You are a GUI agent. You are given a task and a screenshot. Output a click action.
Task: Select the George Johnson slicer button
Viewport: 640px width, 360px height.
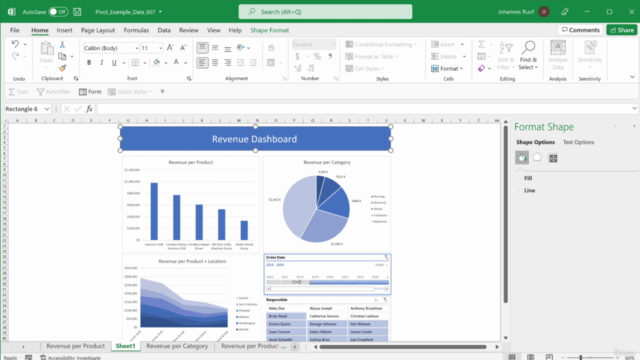(327, 324)
